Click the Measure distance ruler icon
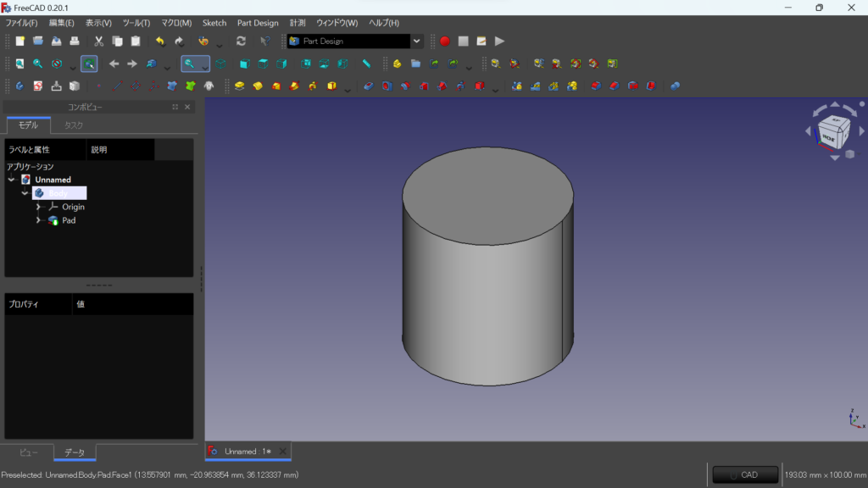Image resolution: width=868 pixels, height=488 pixels. tap(366, 64)
